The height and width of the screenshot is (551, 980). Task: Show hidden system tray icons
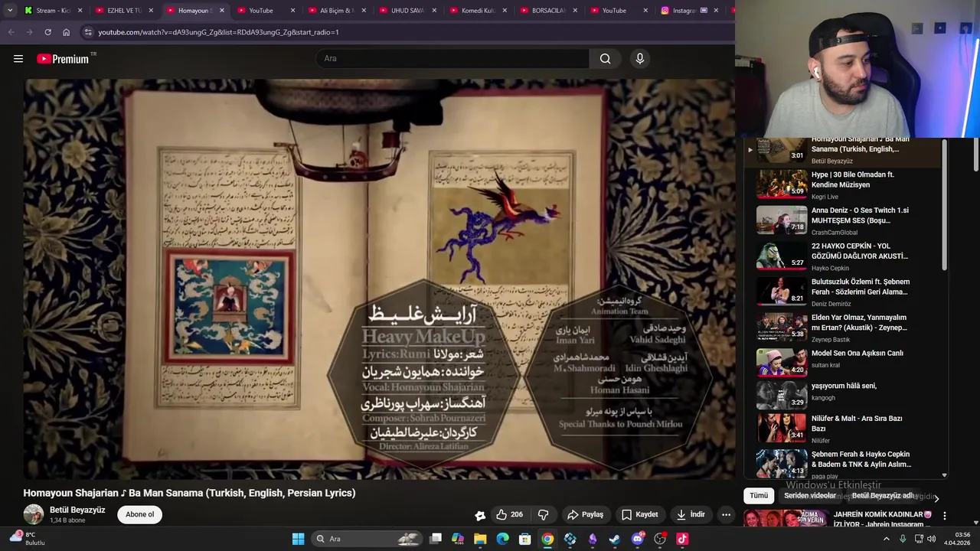point(887,539)
